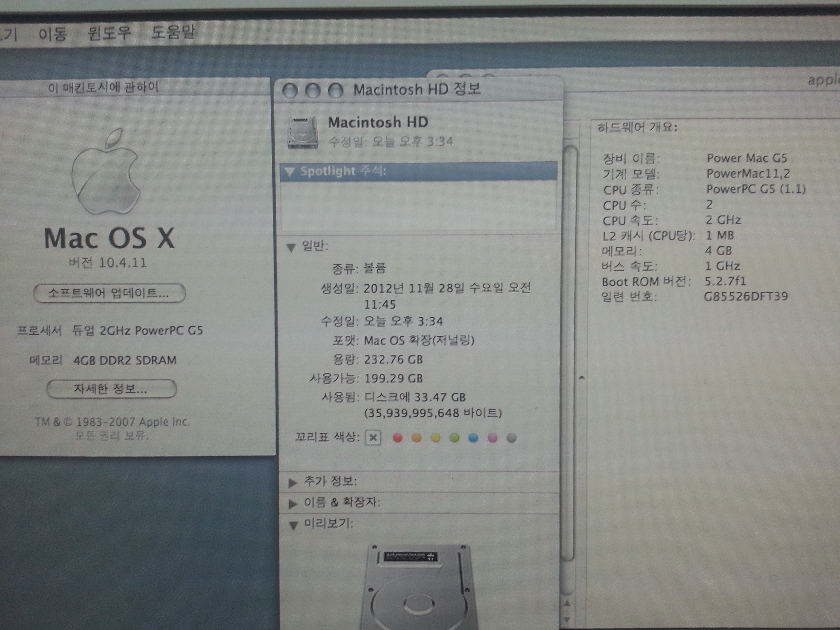Choose the orange label color dot
This screenshot has height=630, width=840.
click(417, 438)
